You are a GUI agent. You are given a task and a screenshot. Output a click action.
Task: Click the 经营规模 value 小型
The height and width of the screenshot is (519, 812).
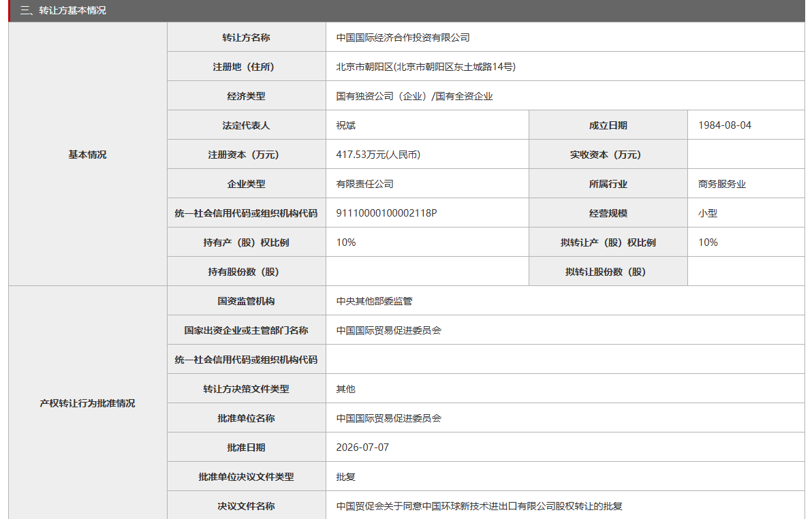707,213
